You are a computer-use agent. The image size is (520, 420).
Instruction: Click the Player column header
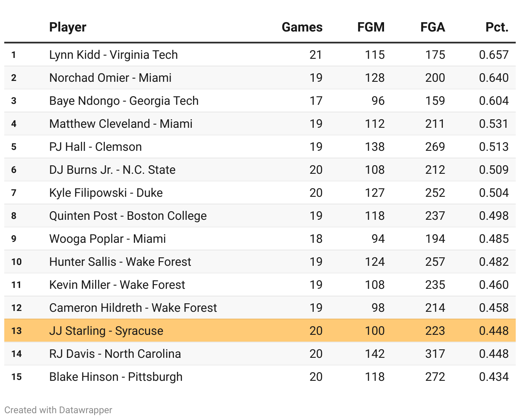click(x=68, y=27)
